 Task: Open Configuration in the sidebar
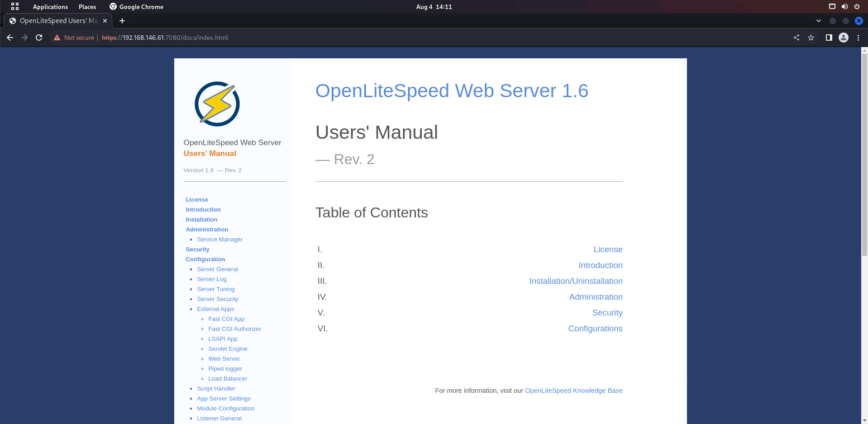(x=205, y=259)
